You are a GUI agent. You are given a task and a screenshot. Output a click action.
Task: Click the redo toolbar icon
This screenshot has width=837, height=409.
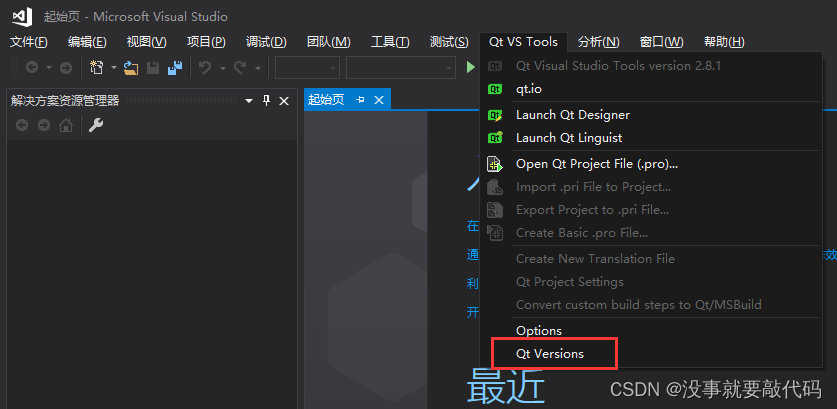tap(240, 67)
